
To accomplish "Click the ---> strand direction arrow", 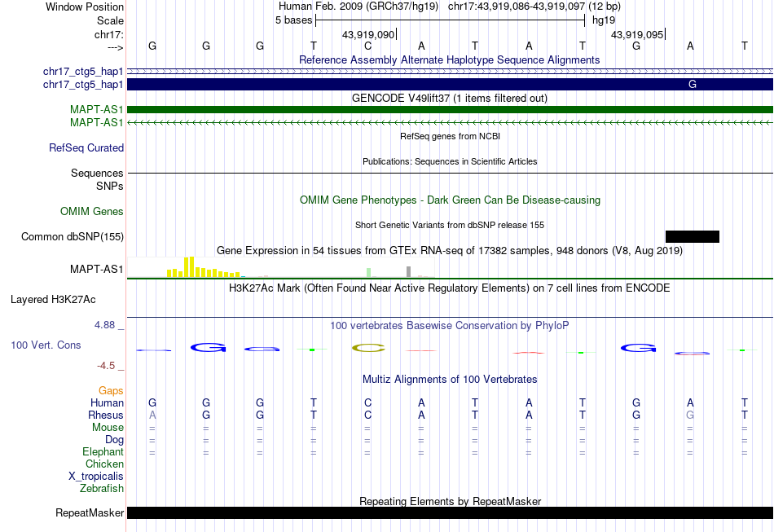I will click(x=115, y=47).
